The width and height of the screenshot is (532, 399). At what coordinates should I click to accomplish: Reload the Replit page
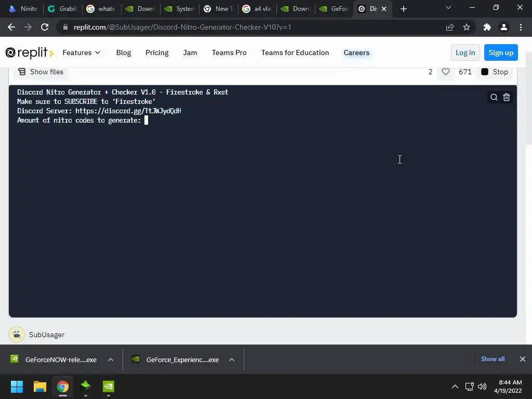pos(45,27)
